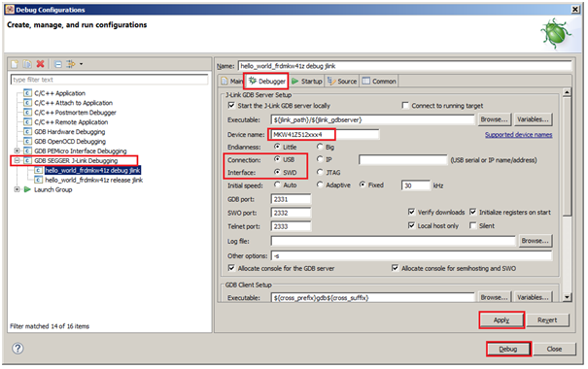The height and width of the screenshot is (369, 588).
Task: Select C/C++ Application configuration type
Action: point(59,93)
